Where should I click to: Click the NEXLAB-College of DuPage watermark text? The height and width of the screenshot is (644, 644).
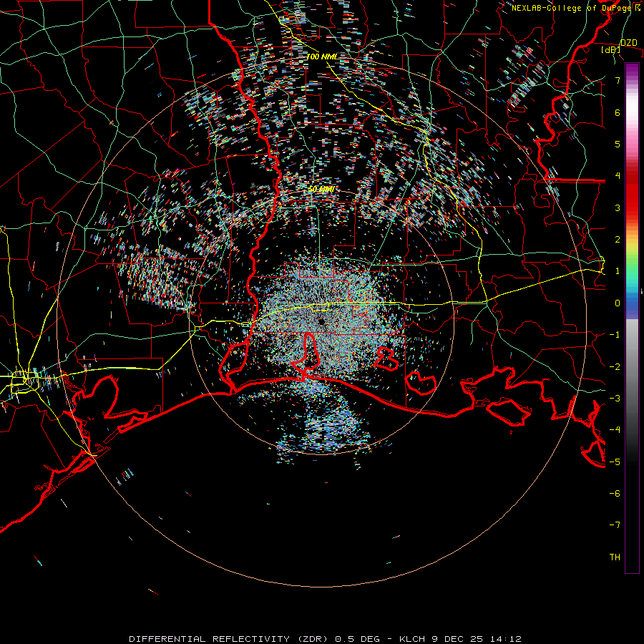coord(575,8)
